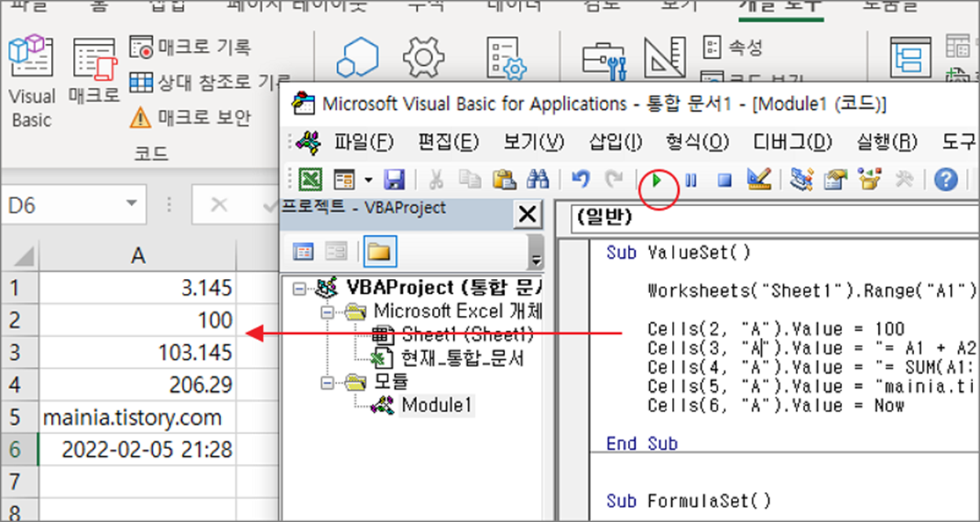Open the Add-ins hexagon icon in ribbon

[x=357, y=59]
